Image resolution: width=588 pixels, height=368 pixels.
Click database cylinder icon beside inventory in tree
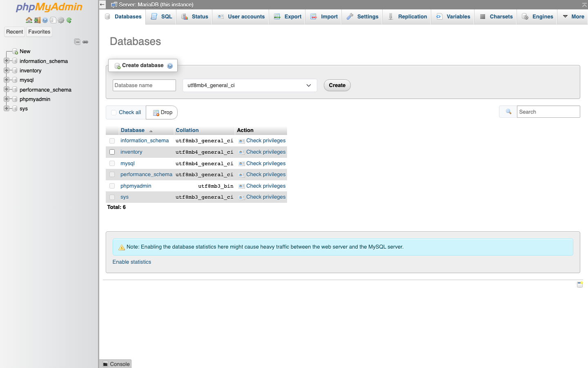point(15,71)
